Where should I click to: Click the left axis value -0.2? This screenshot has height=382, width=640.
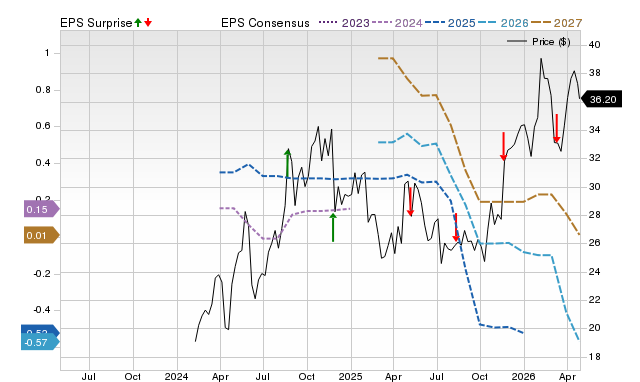(42, 273)
